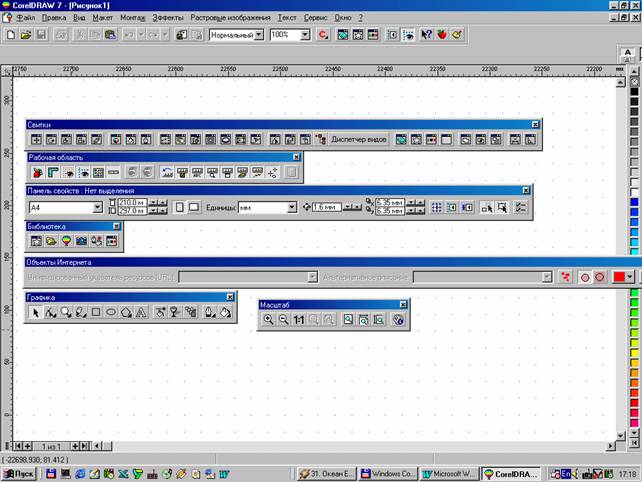Click Zoom Out in Масштаб toolbar
This screenshot has height=482, width=642.
pos(283,319)
